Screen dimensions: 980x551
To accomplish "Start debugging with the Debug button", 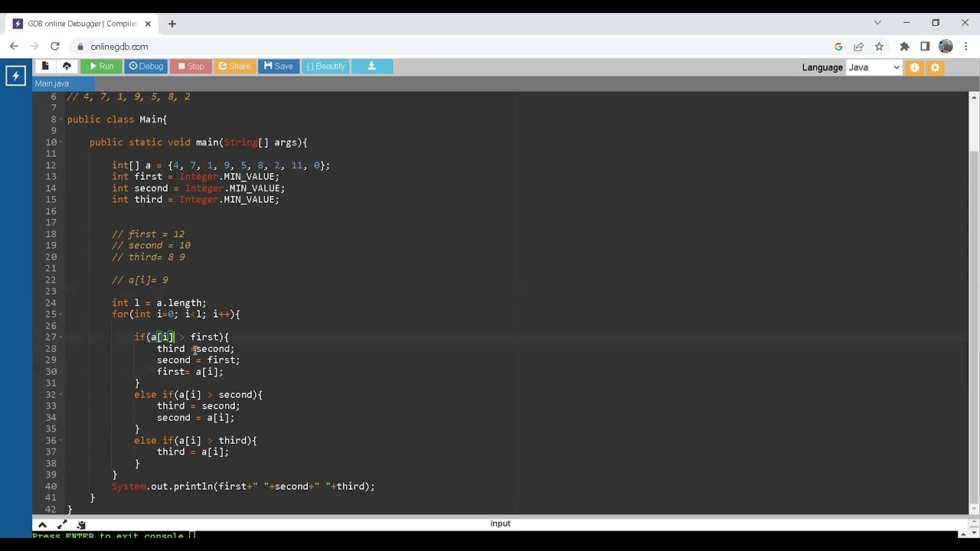I will tap(145, 67).
